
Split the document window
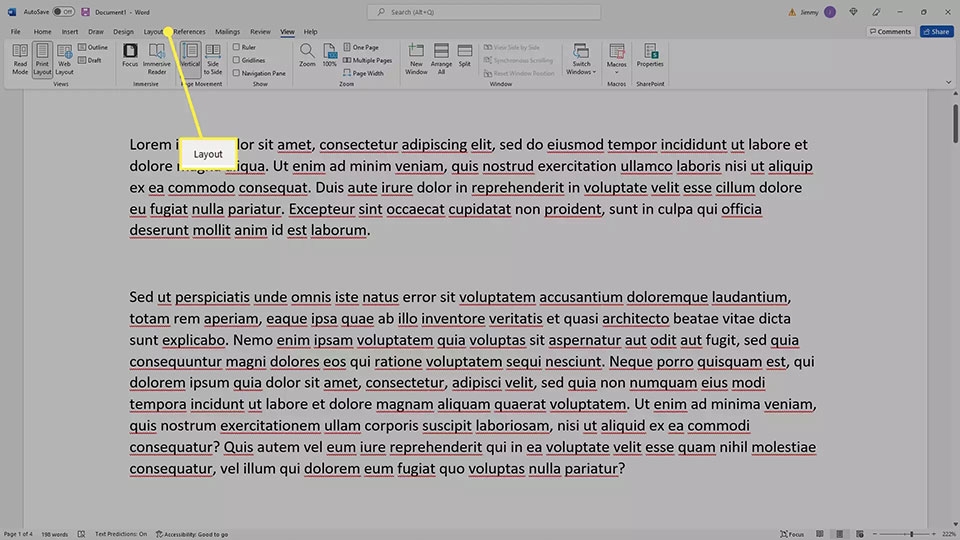coord(465,55)
